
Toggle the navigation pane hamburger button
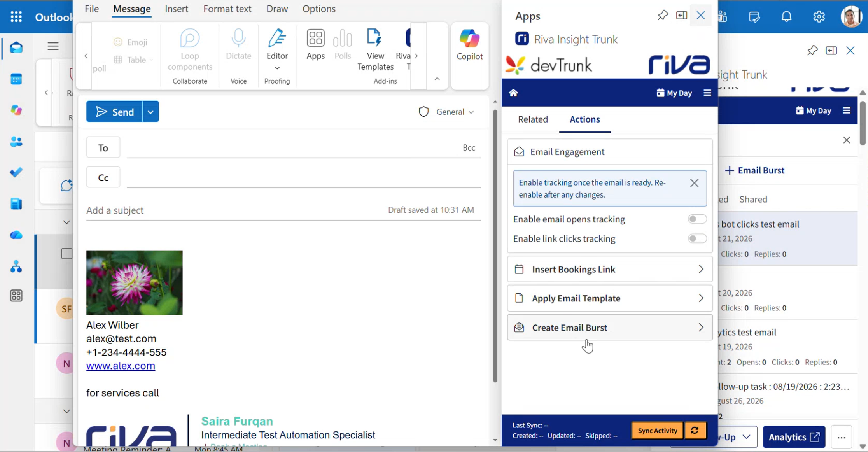[53, 46]
